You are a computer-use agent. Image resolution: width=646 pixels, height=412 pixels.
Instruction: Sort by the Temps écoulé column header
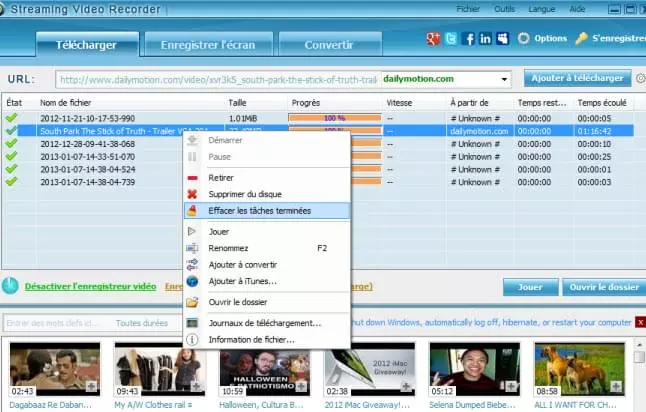[x=602, y=103]
